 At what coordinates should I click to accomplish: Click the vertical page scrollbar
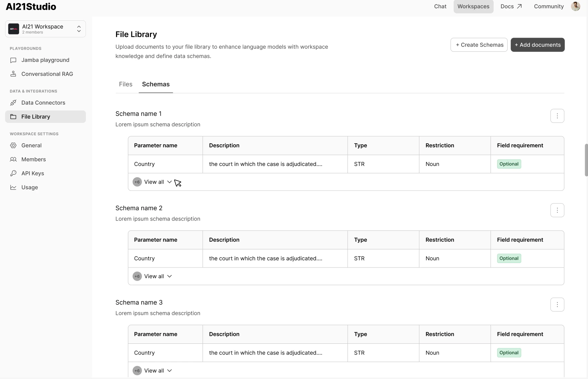pos(586,160)
